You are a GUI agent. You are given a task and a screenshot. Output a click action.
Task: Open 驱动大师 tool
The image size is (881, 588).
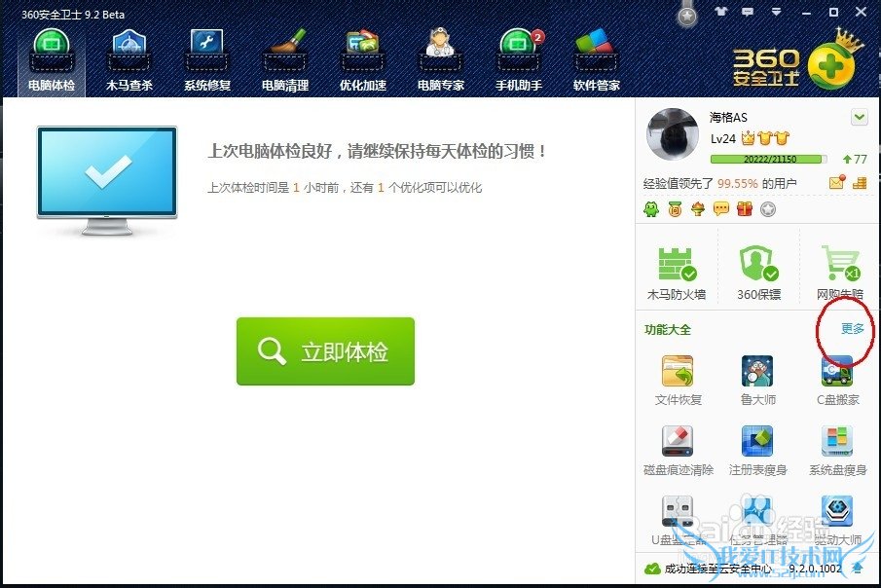837,521
